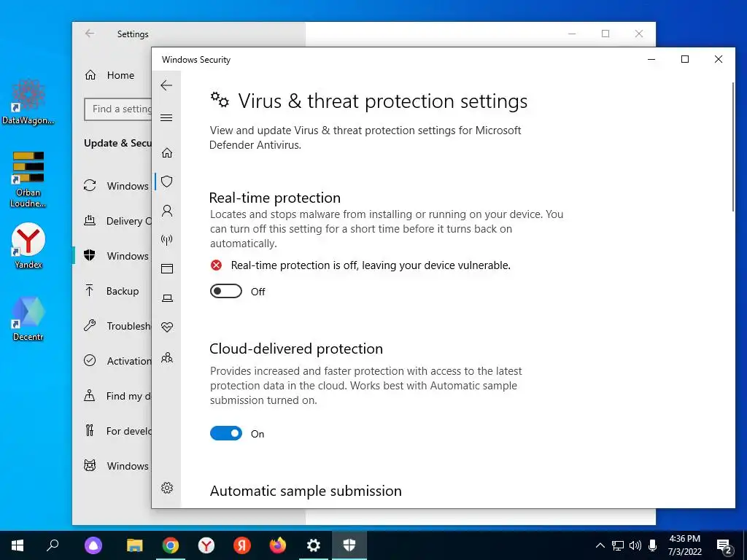Click the Windows Security window scrollbar

[732, 147]
